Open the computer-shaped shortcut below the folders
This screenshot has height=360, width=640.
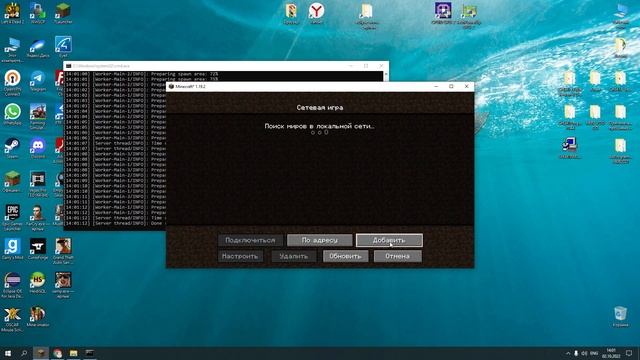point(569,148)
